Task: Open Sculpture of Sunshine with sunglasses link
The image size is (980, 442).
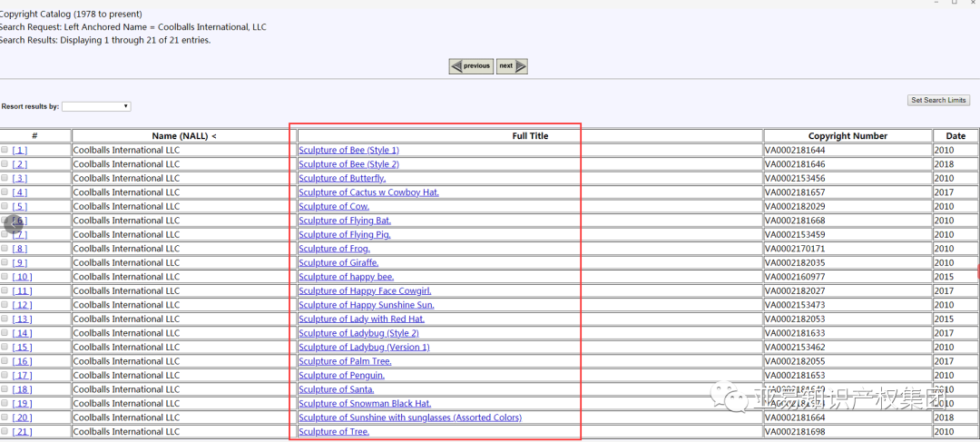Action: pos(410,417)
